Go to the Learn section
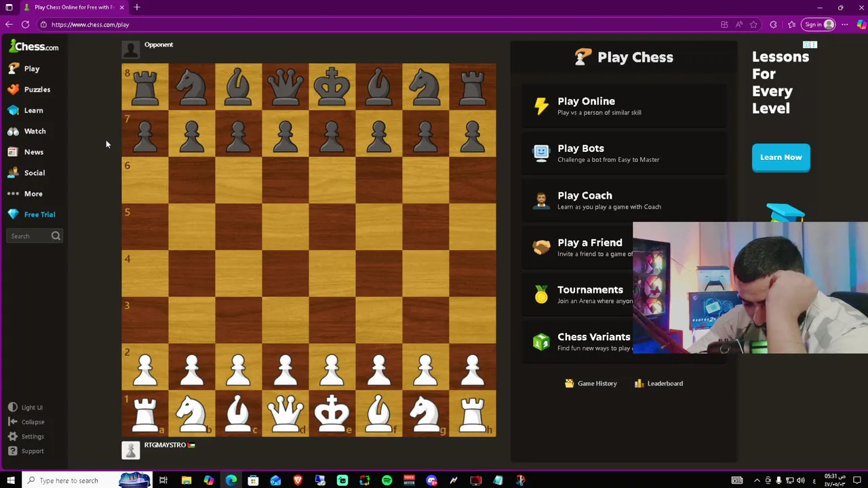 click(26, 110)
